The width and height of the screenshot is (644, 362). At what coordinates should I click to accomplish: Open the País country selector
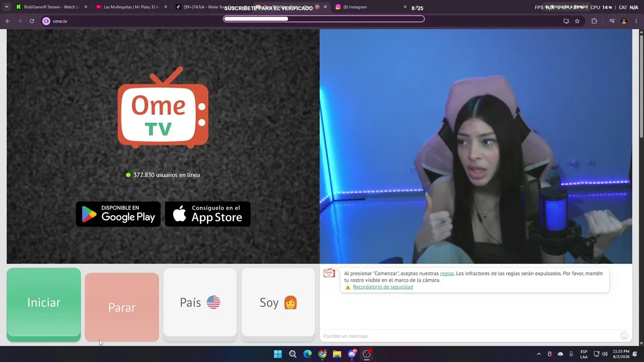[x=200, y=303]
